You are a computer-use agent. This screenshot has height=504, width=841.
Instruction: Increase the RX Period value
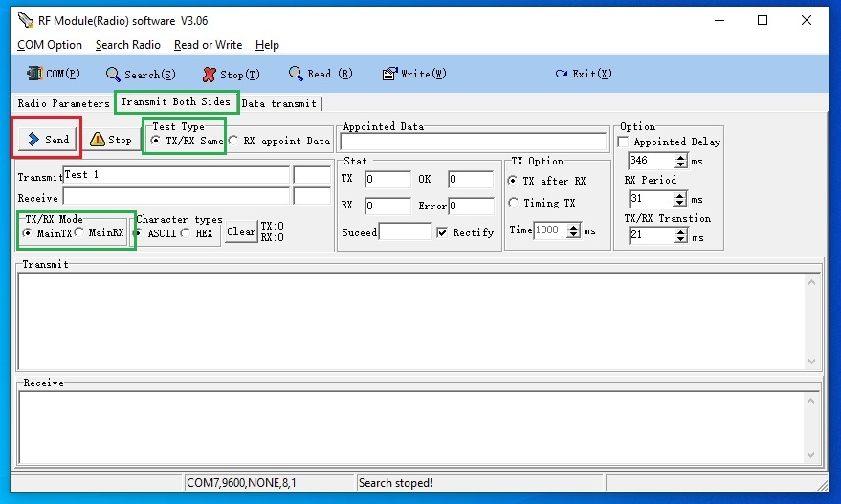(x=680, y=196)
